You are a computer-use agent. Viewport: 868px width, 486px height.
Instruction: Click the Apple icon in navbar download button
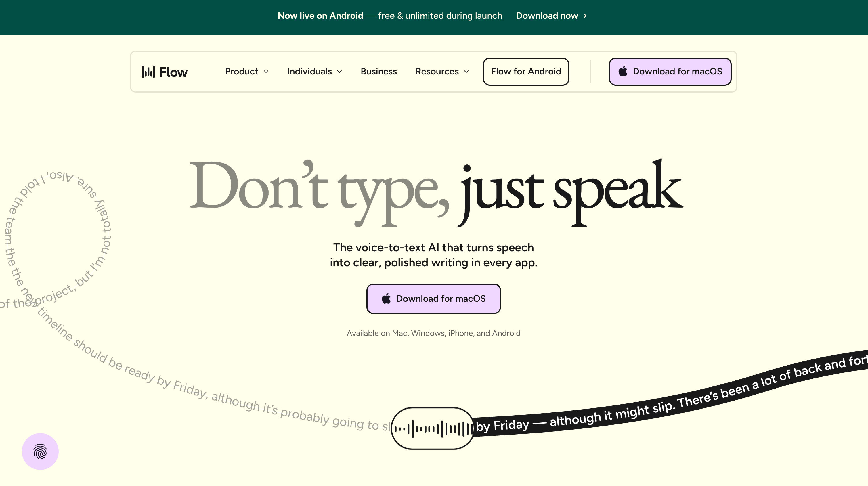(x=623, y=71)
